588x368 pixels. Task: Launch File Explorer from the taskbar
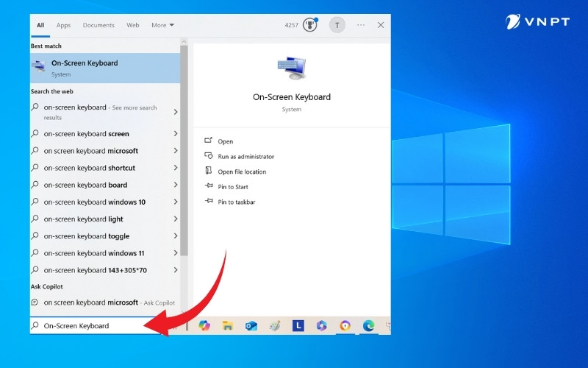(x=228, y=325)
